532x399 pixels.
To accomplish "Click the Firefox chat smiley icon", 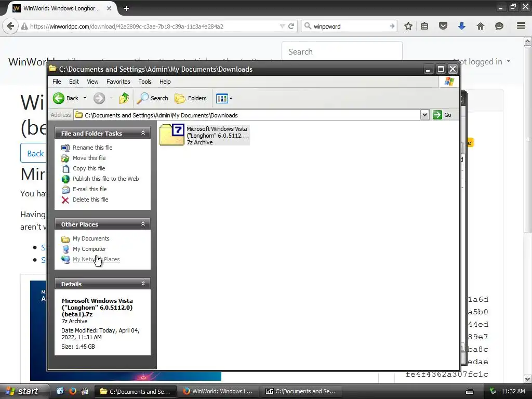I will click(x=499, y=26).
